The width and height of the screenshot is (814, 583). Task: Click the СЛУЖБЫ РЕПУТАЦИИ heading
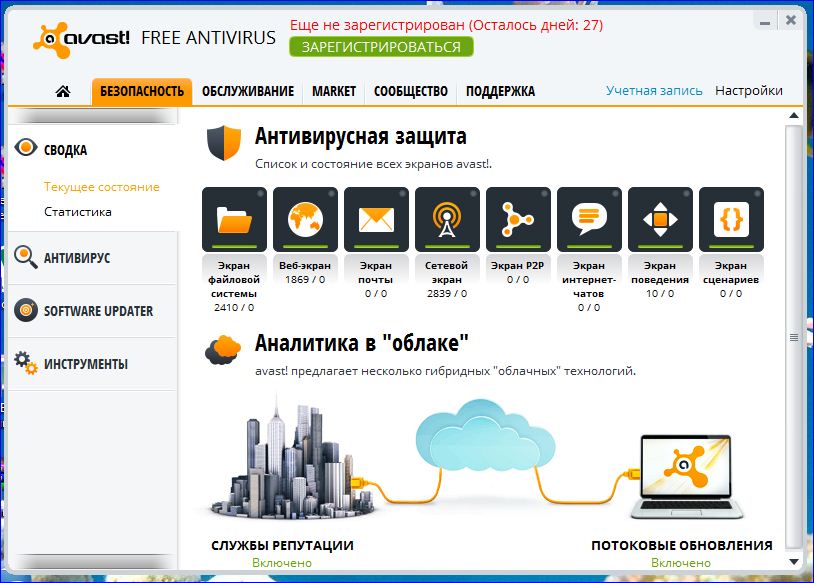[282, 546]
